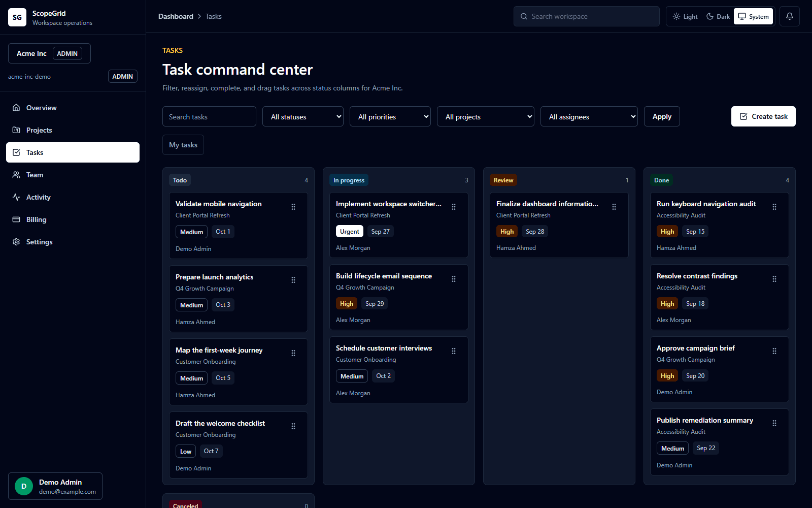The width and height of the screenshot is (812, 508).
Task: Open Activity in the sidebar
Action: pyautogui.click(x=73, y=197)
